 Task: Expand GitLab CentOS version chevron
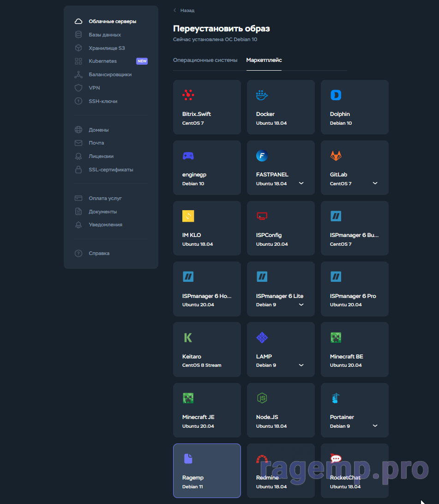[375, 183]
